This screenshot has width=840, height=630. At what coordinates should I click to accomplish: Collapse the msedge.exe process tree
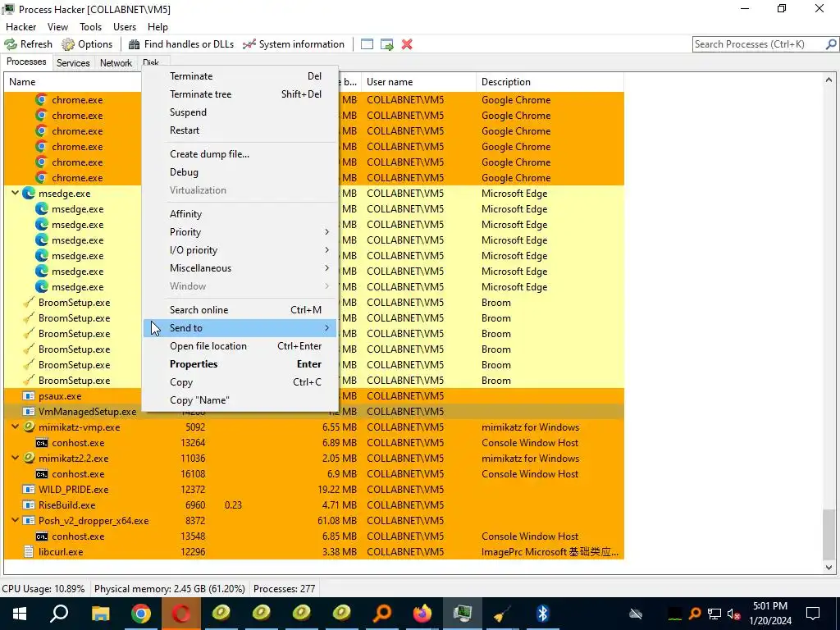15,193
